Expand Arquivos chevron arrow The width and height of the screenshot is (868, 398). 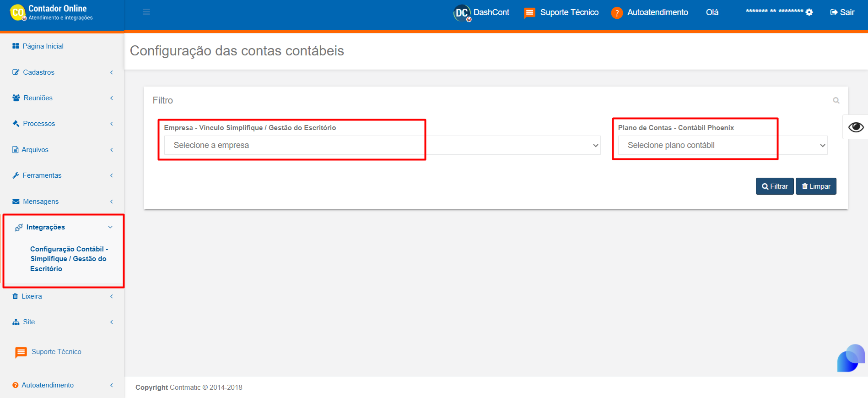(111, 150)
